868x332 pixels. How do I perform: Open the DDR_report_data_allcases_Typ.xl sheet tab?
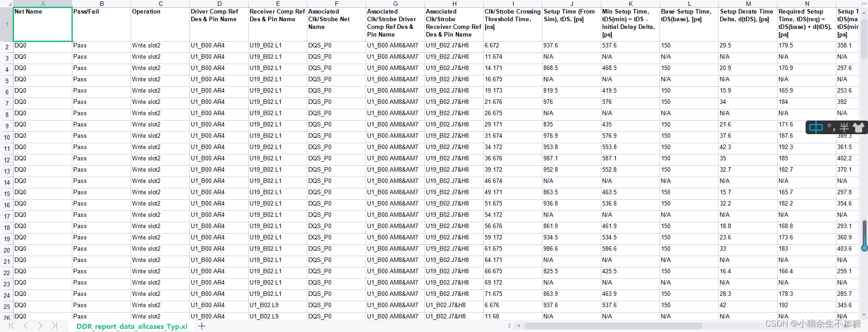click(x=132, y=326)
